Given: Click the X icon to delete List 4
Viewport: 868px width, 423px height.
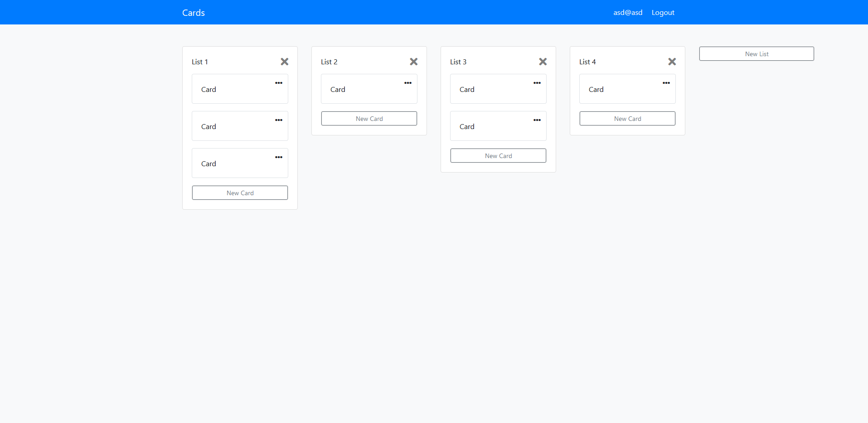Looking at the screenshot, I should click(672, 62).
